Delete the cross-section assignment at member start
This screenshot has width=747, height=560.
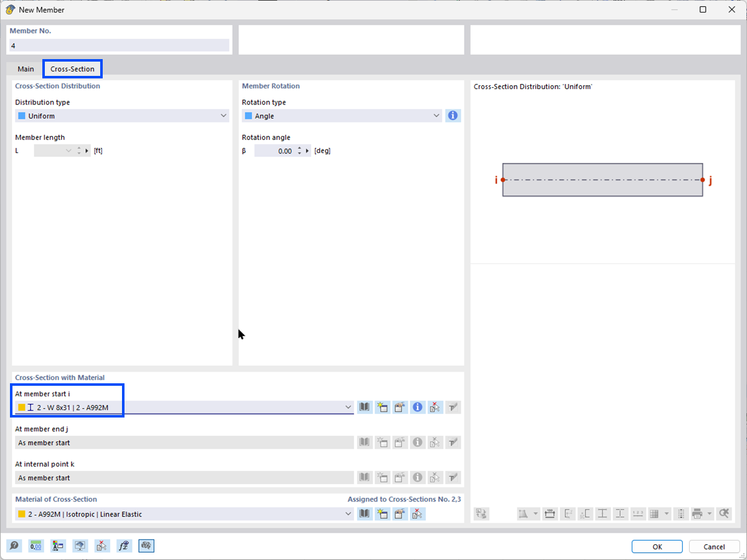(435, 407)
